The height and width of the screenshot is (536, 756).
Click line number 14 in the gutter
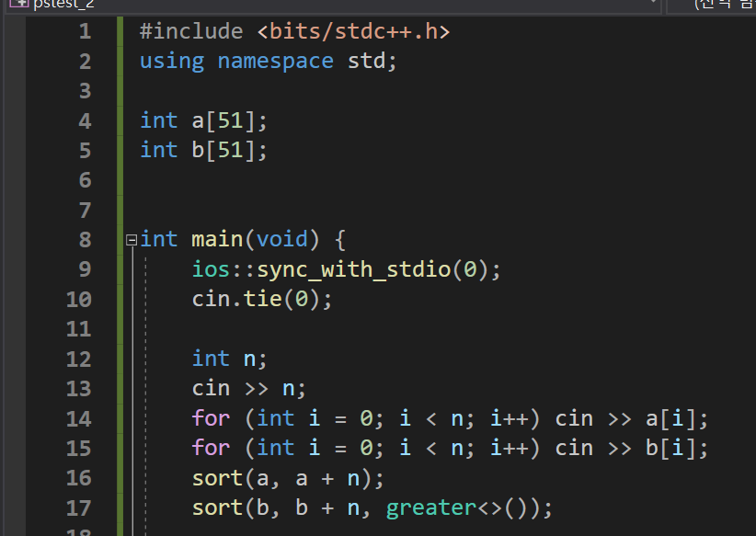click(x=78, y=419)
